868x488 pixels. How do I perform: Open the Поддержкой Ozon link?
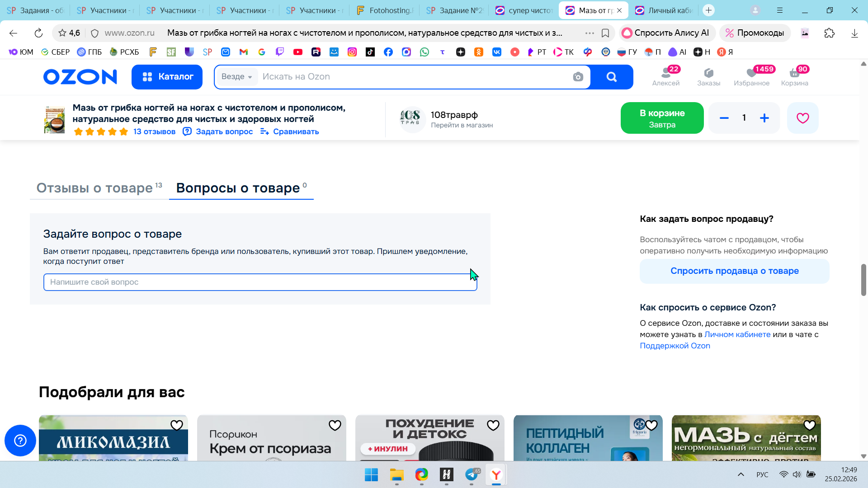pyautogui.click(x=675, y=346)
